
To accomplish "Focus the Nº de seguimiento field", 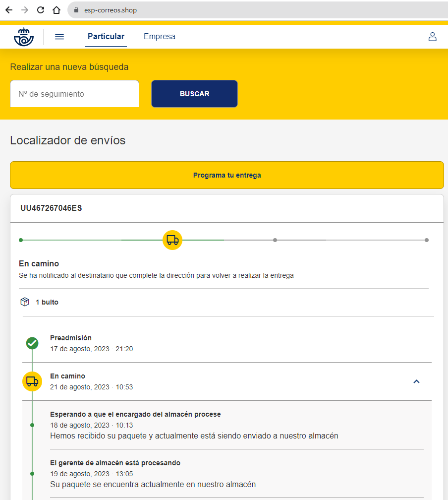I will (74, 94).
